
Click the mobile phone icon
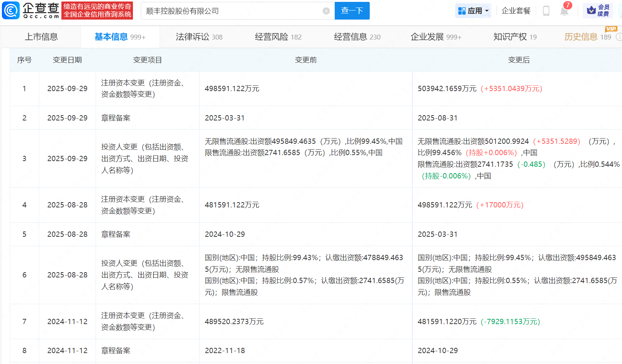point(546,11)
